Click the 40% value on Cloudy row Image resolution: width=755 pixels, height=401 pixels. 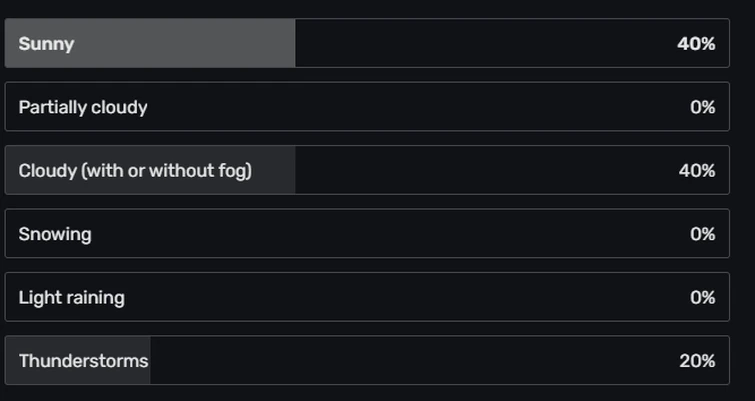click(x=696, y=171)
